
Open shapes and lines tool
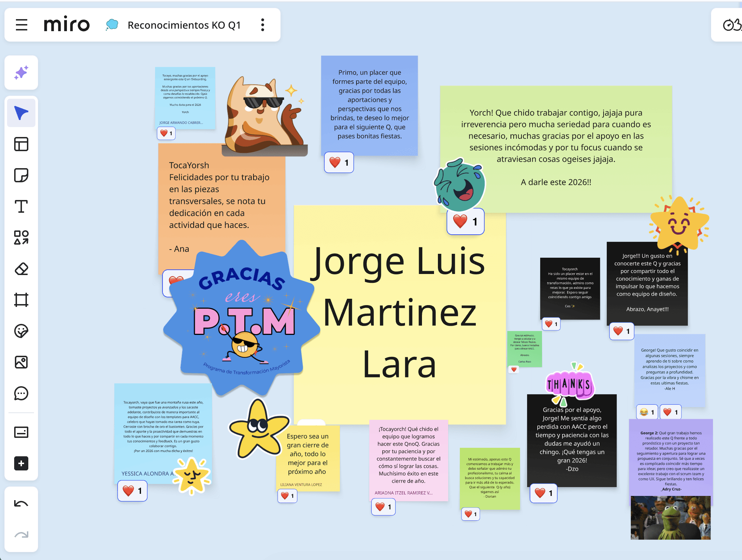[x=21, y=238]
